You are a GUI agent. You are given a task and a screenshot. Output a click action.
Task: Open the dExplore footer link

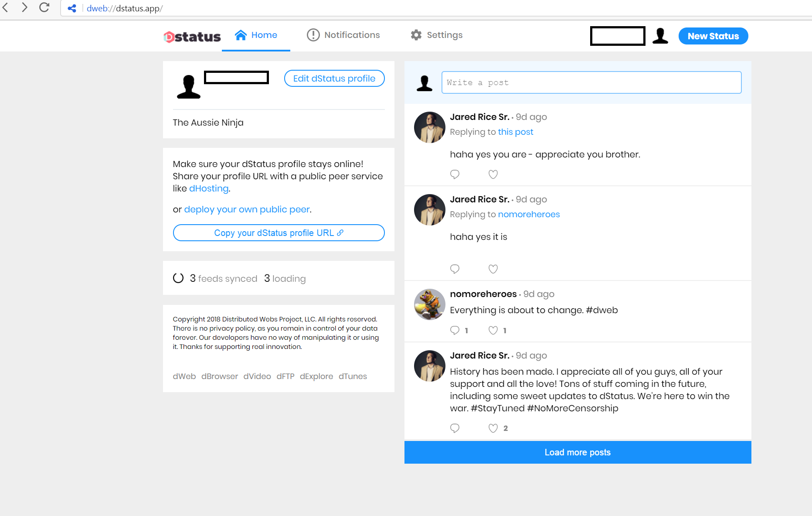click(x=316, y=376)
